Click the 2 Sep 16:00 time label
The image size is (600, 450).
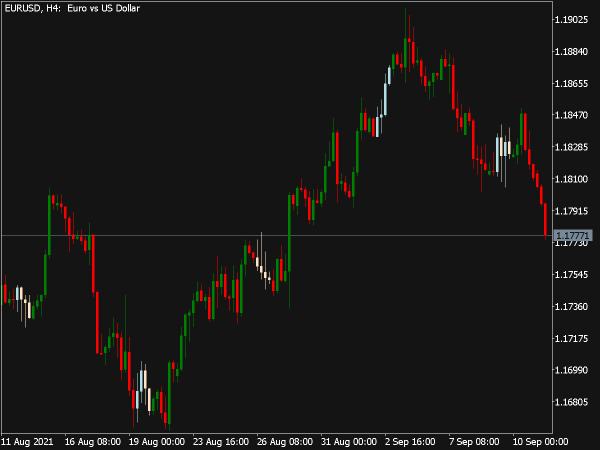(x=411, y=442)
